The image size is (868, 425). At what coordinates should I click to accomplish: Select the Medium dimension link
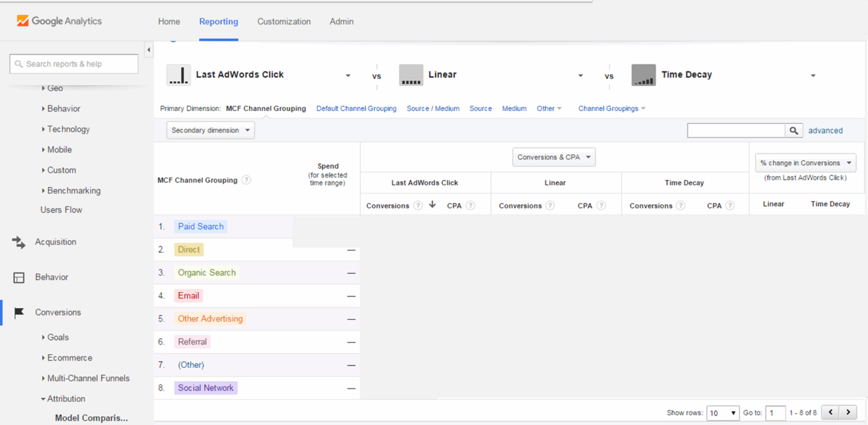pos(514,108)
